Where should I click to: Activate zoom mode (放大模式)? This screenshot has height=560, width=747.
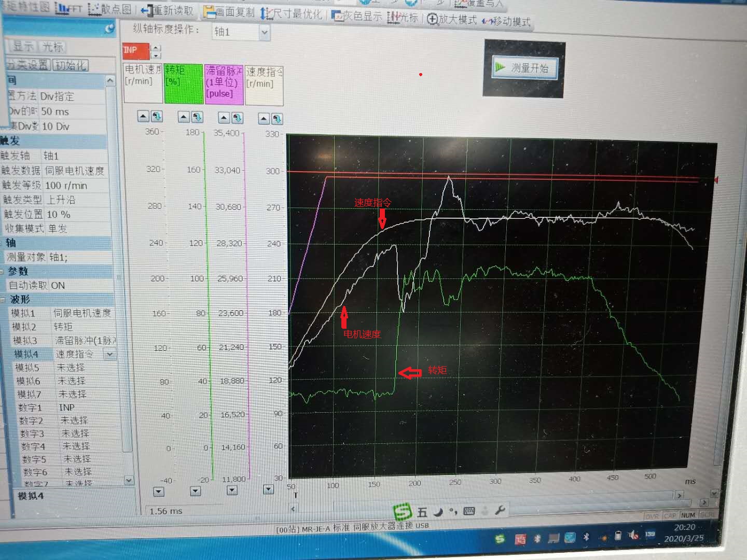click(451, 20)
